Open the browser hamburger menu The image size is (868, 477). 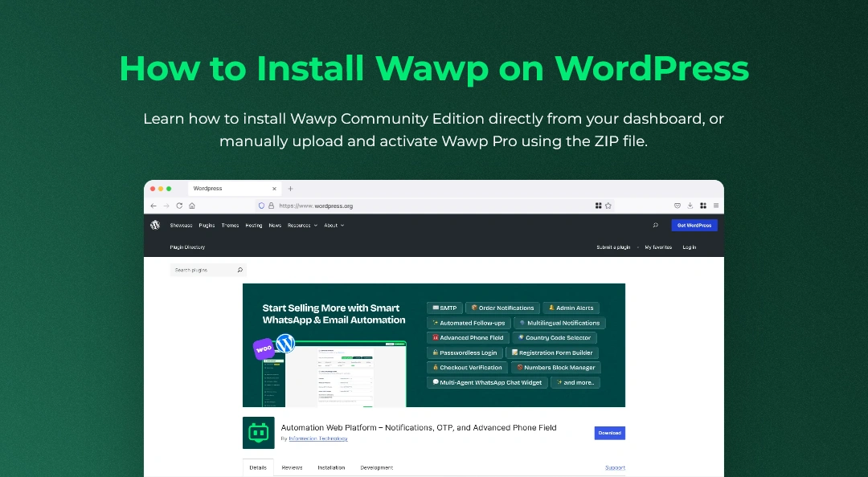click(x=716, y=206)
